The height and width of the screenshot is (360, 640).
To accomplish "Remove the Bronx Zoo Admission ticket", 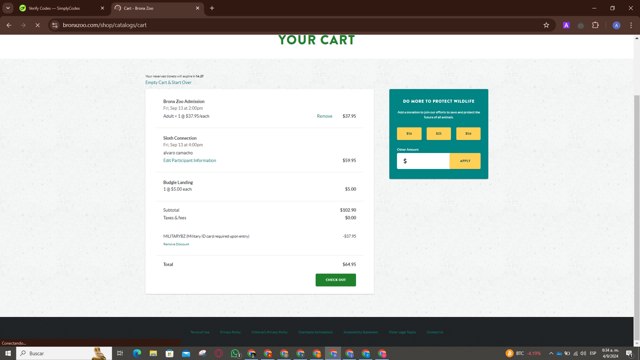I will [324, 116].
